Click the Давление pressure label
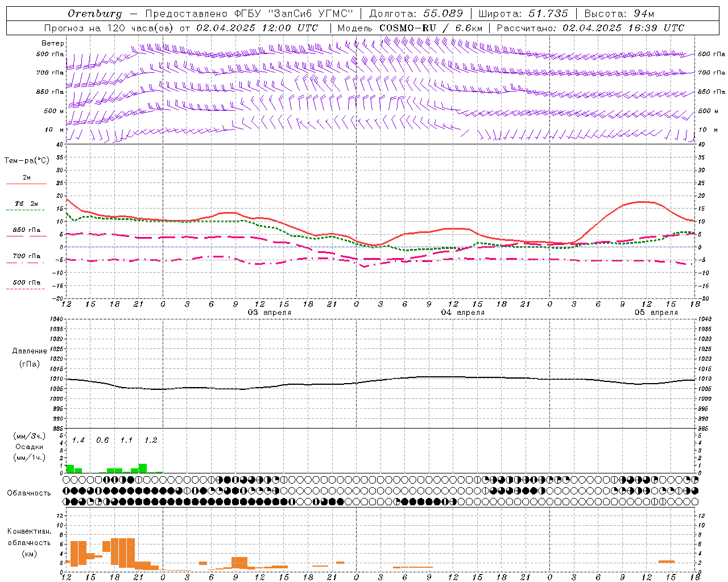This screenshot has height=582, width=728. point(30,351)
